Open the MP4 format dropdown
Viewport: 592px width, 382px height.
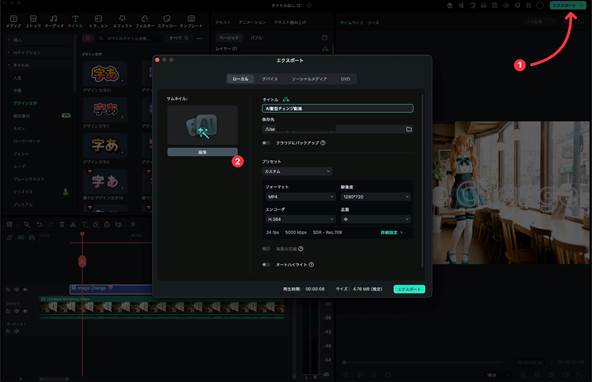[301, 197]
